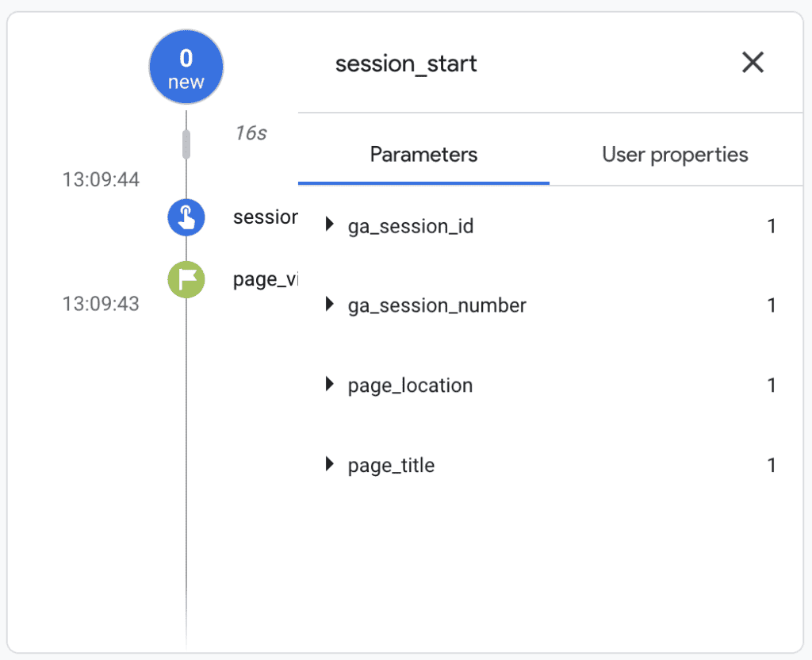Click the 13:09:44 timestamp marker
Image resolution: width=812 pixels, height=660 pixels.
click(100, 180)
